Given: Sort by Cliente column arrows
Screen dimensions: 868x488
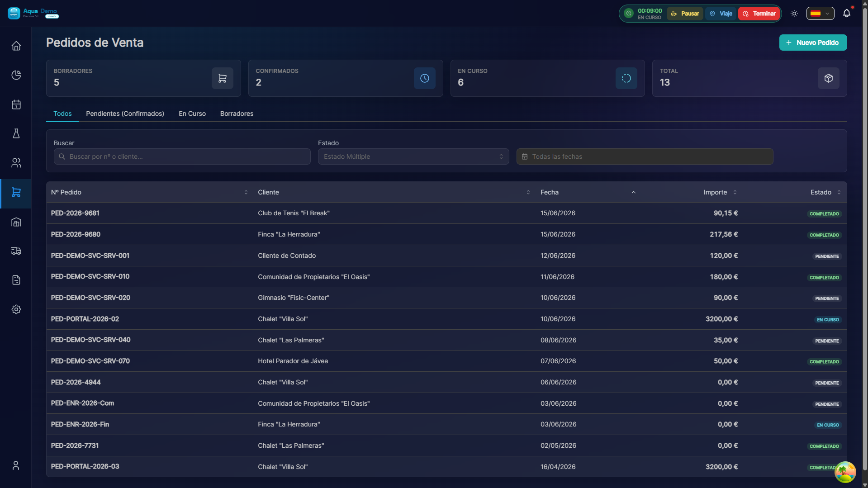Looking at the screenshot, I should (x=528, y=192).
